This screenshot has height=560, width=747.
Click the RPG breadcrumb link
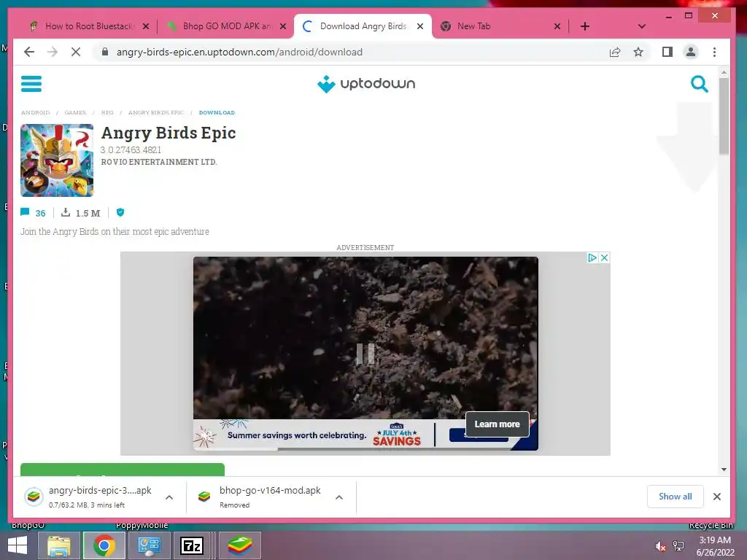[107, 113]
